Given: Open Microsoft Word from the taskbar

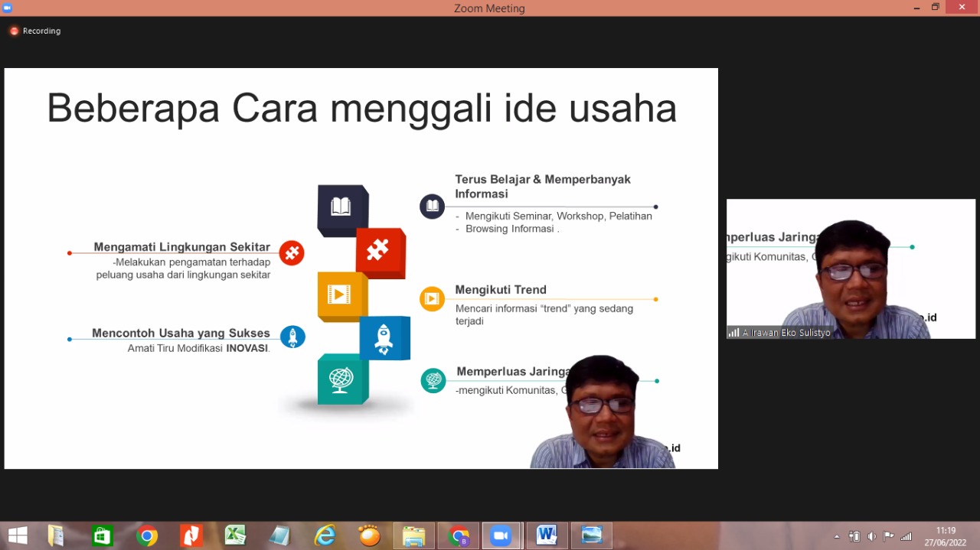Looking at the screenshot, I should tap(547, 536).
